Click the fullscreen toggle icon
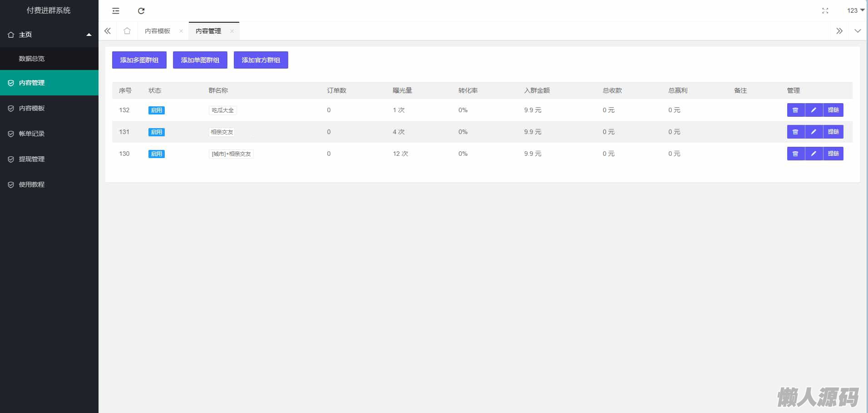 click(825, 11)
